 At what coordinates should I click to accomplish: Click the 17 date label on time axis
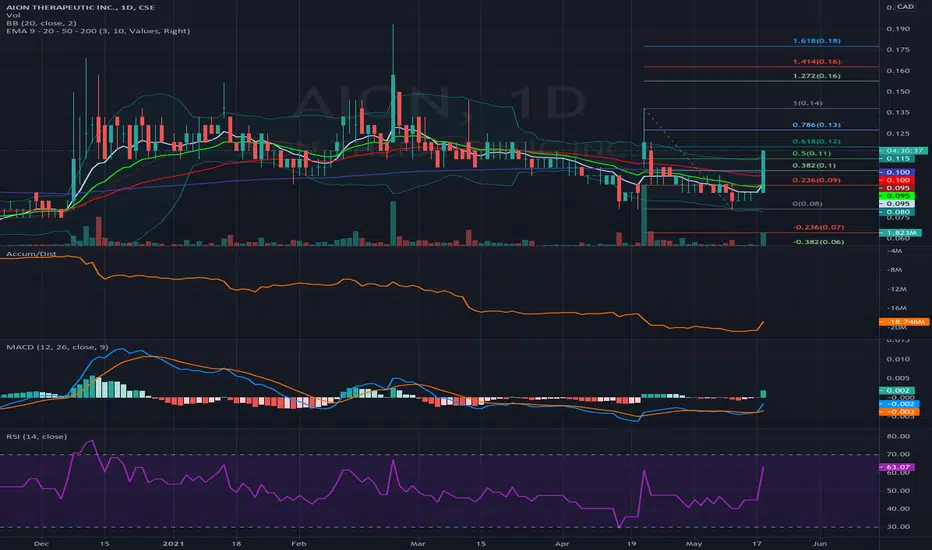(757, 543)
